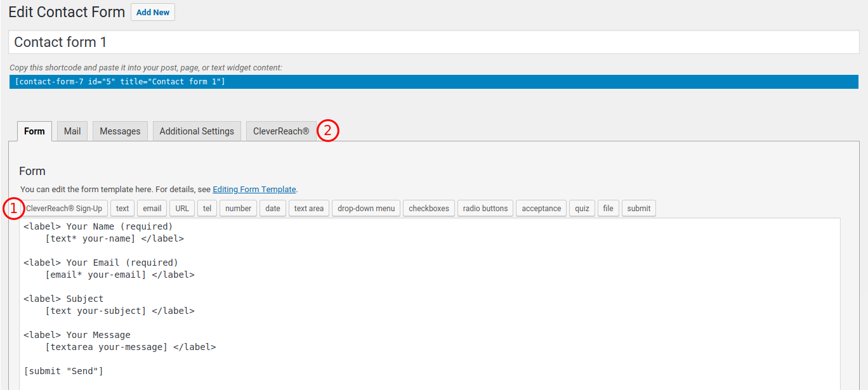Add a URL field tag
Viewport: 868px width, 390px height.
pyautogui.click(x=182, y=208)
